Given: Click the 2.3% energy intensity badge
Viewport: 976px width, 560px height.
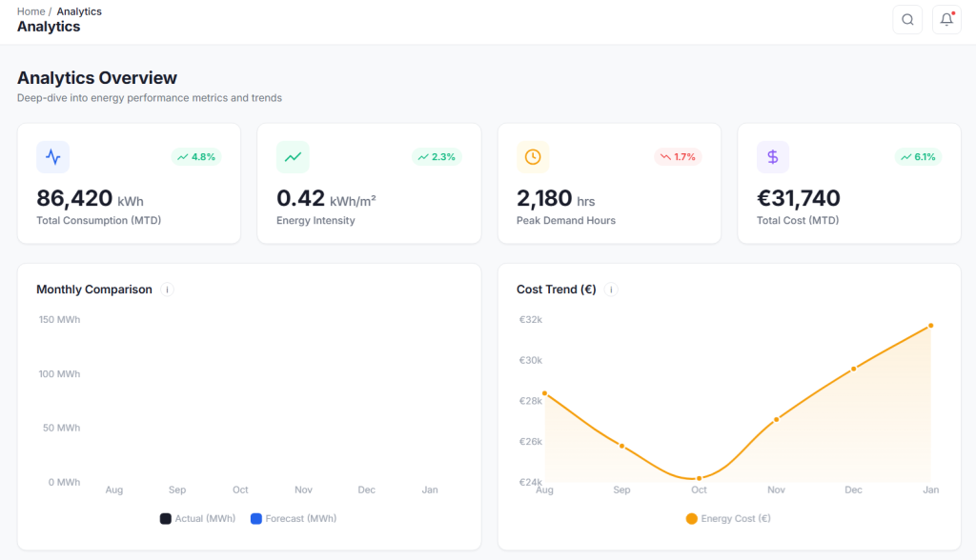Looking at the screenshot, I should (x=437, y=157).
